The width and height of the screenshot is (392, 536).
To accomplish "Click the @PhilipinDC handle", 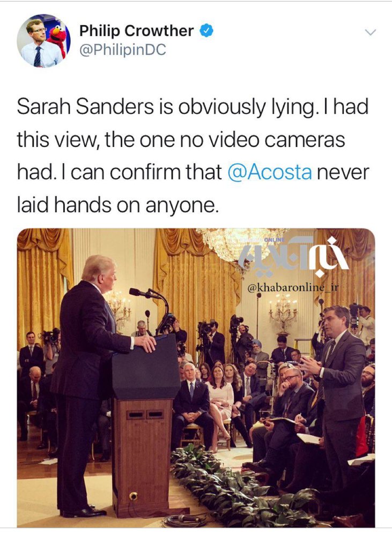I will click(x=122, y=50).
